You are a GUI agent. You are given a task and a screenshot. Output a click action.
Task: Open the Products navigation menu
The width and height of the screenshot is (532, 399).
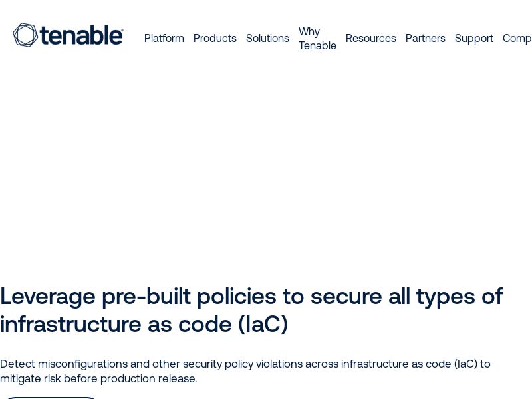[x=215, y=38]
